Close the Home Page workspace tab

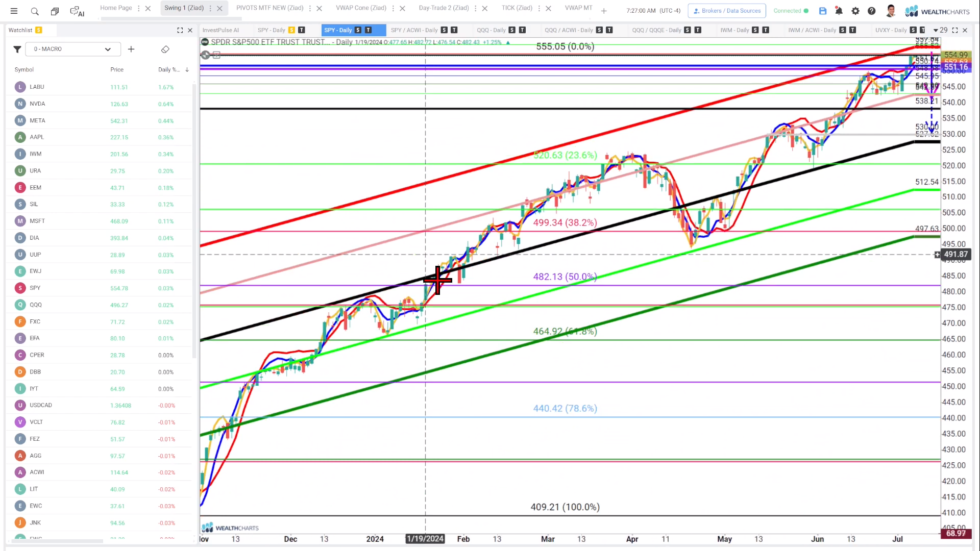(148, 9)
